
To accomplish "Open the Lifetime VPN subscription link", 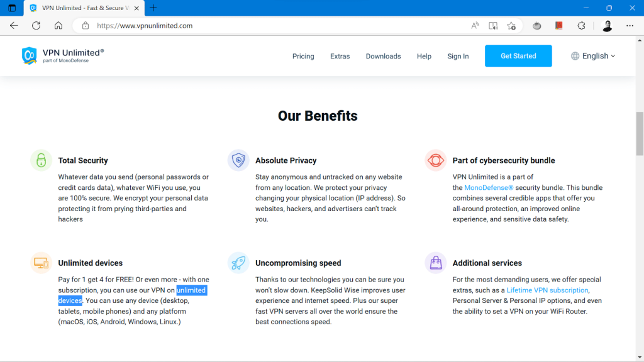I will click(x=547, y=290).
